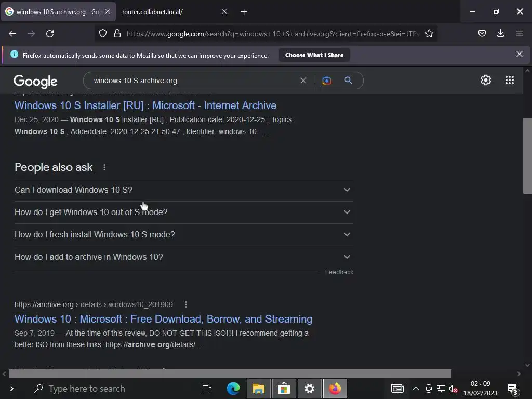Expand "How do I fresh install Windows 10 S mode?"
Screen dimensions: 532x399
(183, 235)
